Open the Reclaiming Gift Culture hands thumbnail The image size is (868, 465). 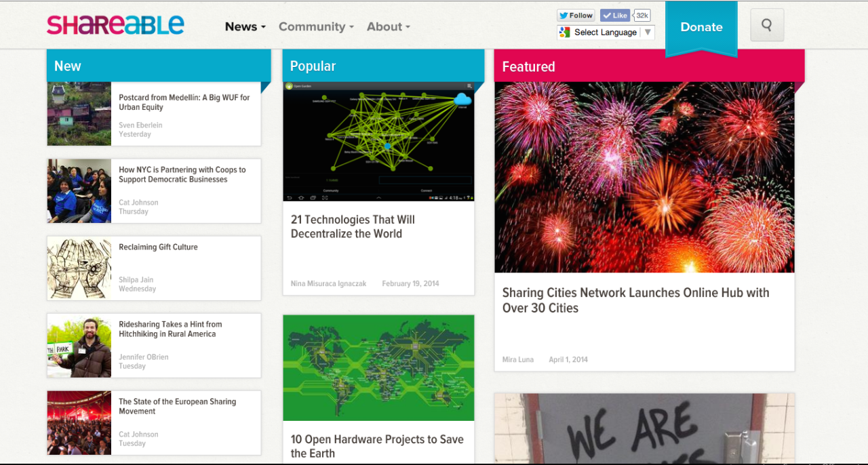(x=79, y=268)
